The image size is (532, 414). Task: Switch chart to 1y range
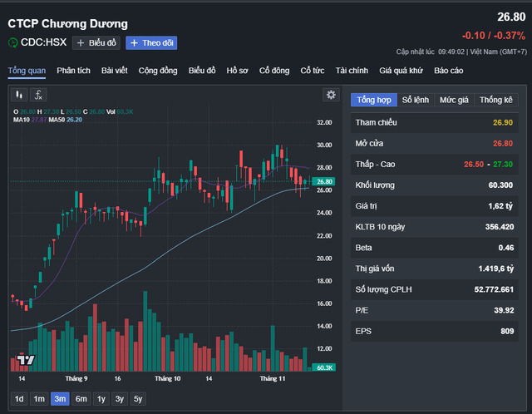[101, 398]
